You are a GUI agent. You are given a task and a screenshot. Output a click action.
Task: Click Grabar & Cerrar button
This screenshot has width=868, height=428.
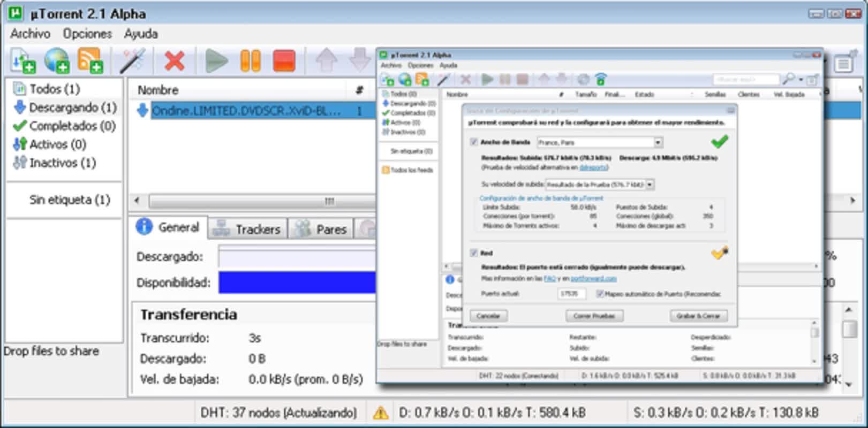point(698,316)
